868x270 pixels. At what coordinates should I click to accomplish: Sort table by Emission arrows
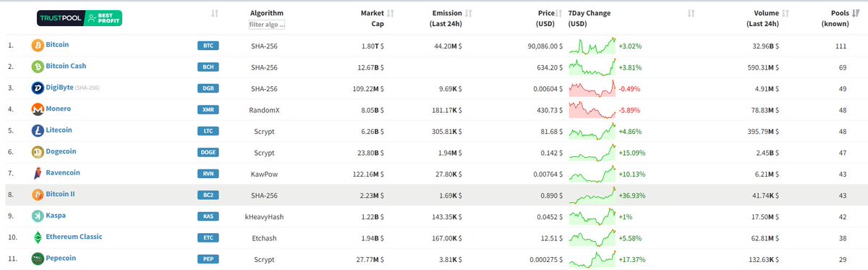pos(469,14)
